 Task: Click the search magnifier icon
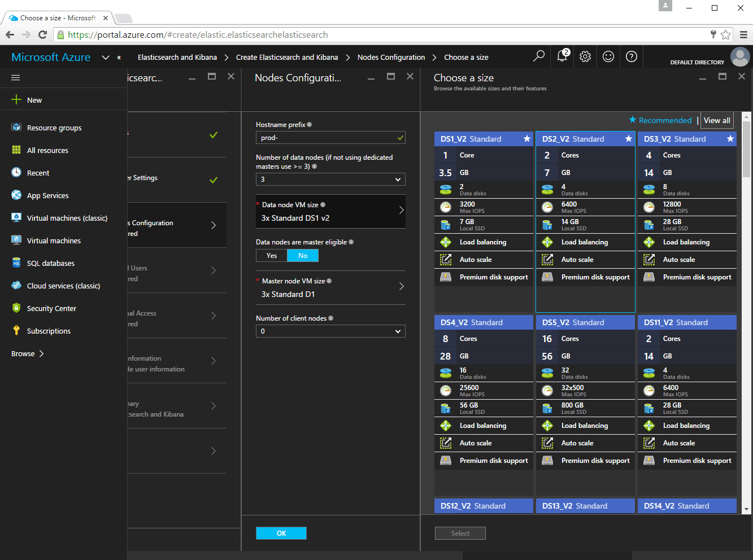[539, 56]
